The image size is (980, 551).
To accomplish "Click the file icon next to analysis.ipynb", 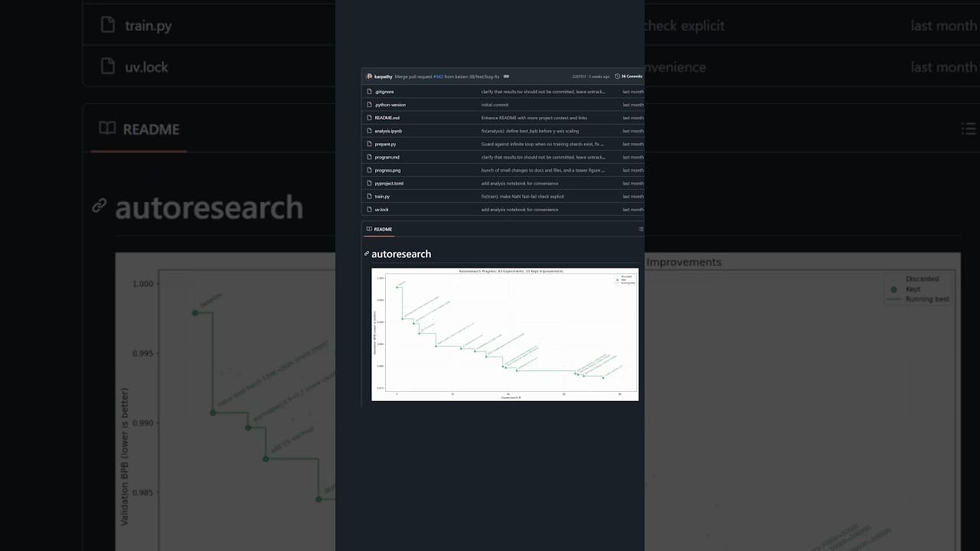I will tap(369, 131).
